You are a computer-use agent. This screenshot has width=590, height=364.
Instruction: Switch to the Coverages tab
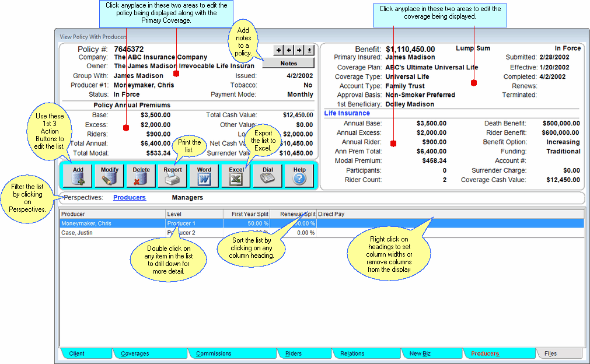point(135,353)
